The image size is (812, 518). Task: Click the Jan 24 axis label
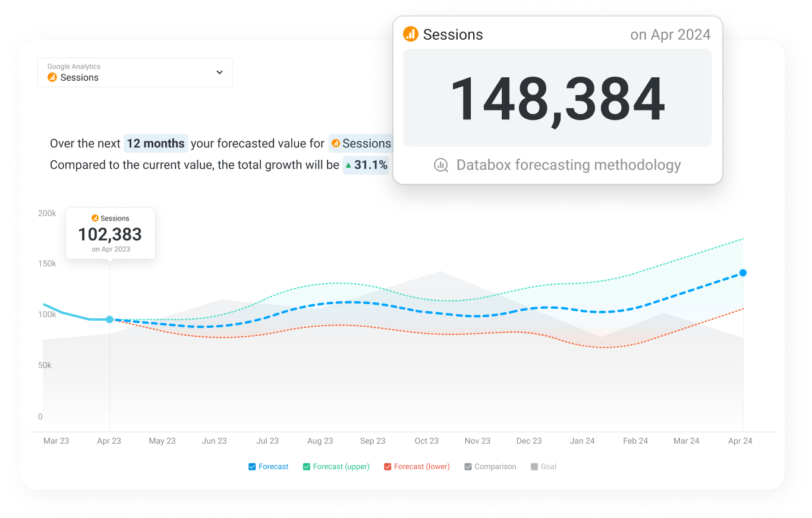tap(582, 441)
